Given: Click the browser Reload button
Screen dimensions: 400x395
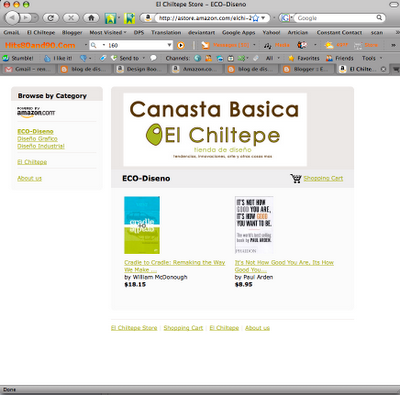Looking at the screenshot, I should pyautogui.click(x=51, y=18).
